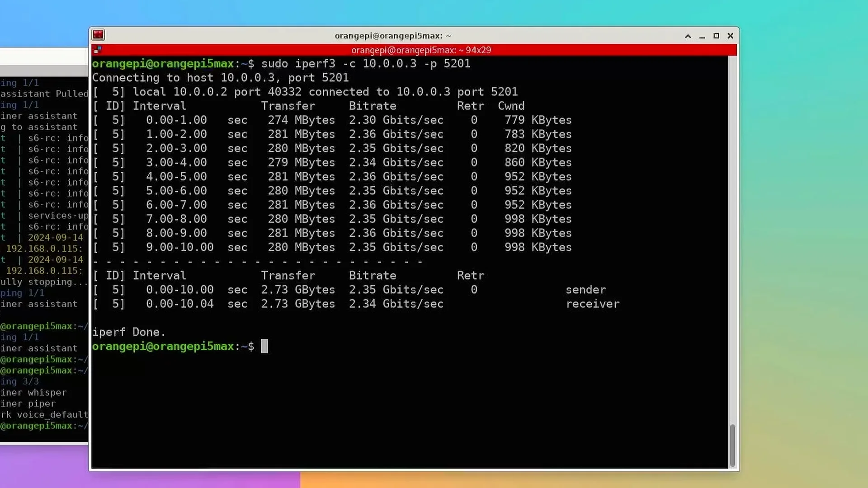Image resolution: width=868 pixels, height=488 pixels.
Task: Click the '0.00-10.04' interval in the receiver row
Action: (180, 304)
